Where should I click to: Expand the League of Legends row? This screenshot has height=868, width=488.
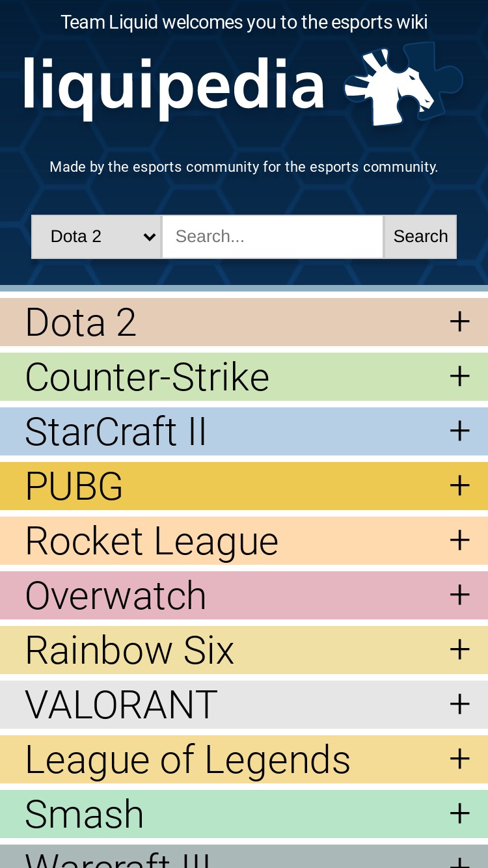coord(244,759)
